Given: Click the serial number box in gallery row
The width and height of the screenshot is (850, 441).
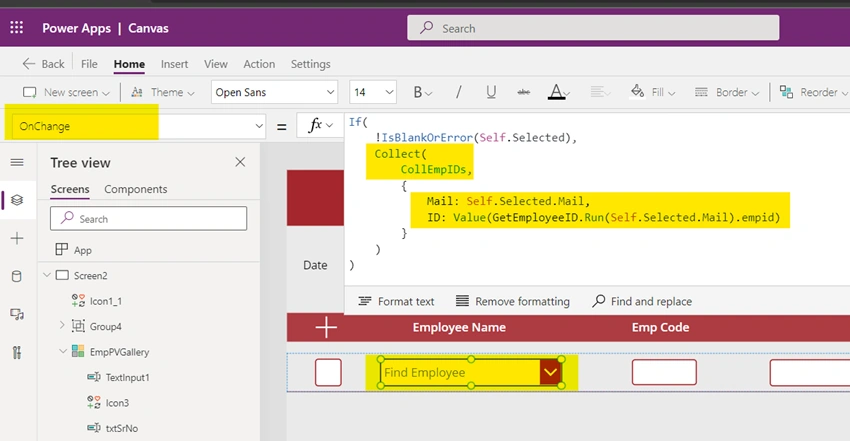Looking at the screenshot, I should point(328,372).
